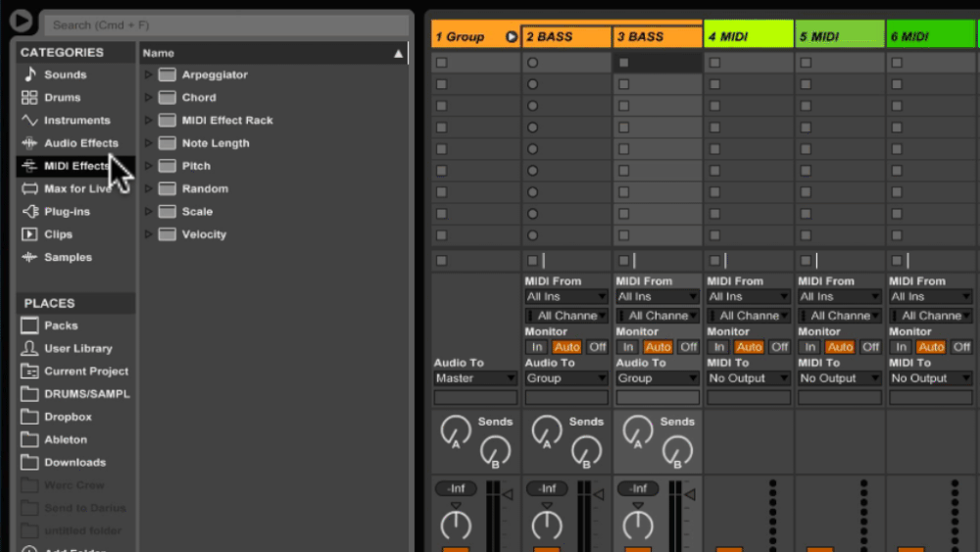Set 4 MIDI monitor to In

(718, 347)
